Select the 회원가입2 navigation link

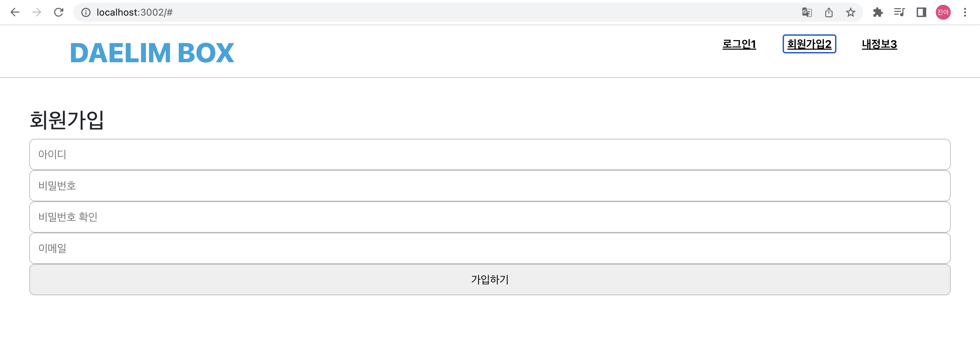click(809, 44)
